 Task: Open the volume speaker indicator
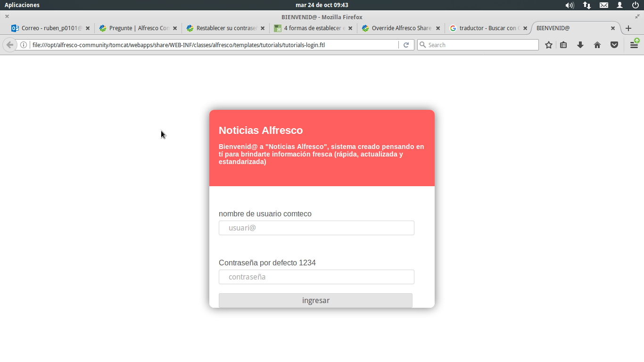[570, 5]
